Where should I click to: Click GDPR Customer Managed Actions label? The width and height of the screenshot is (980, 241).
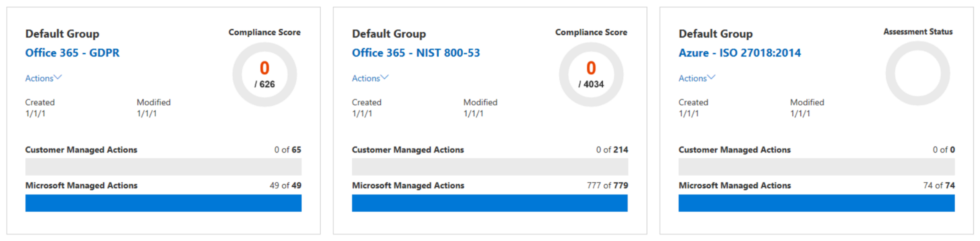pos(81,150)
